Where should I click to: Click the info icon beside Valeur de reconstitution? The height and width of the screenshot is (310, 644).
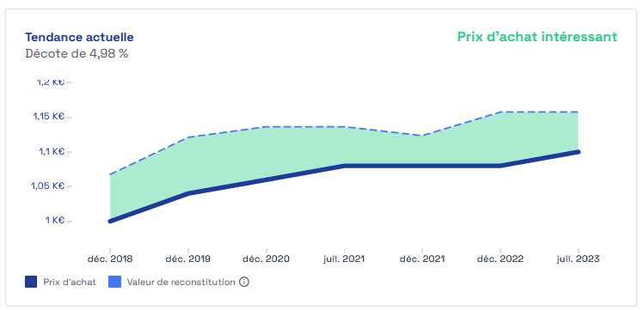click(x=244, y=283)
